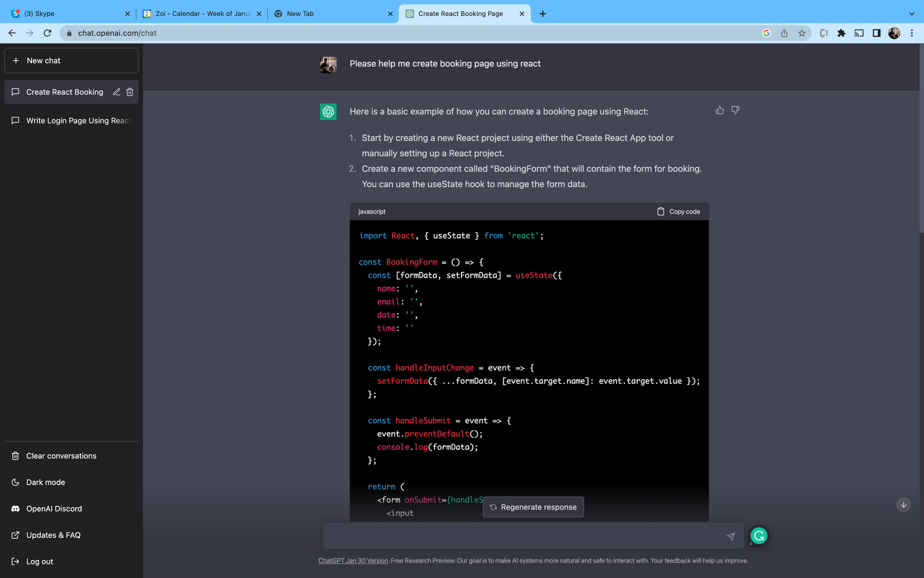The height and width of the screenshot is (578, 924).
Task: Delete Create React Booking chat via trash icon
Action: pos(130,92)
